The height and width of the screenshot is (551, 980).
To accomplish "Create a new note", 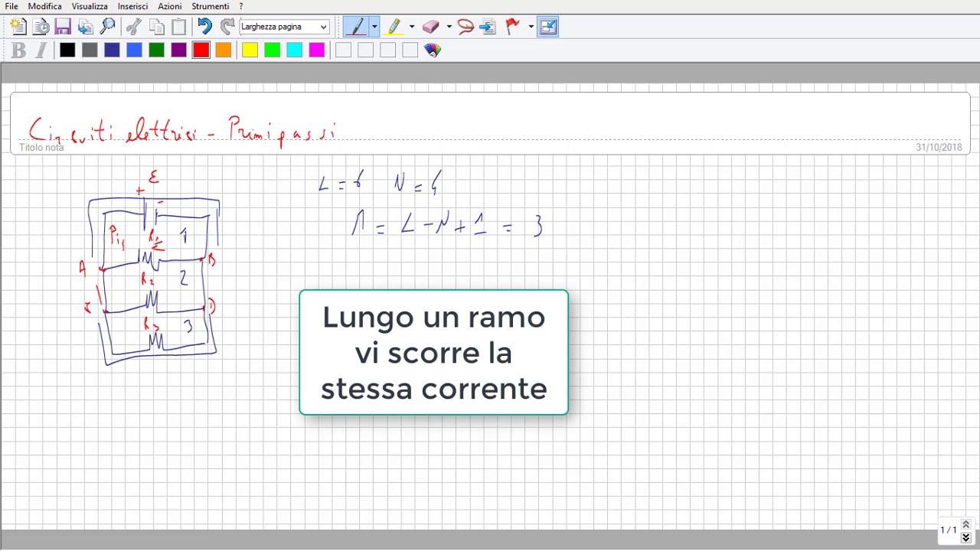I will [x=18, y=27].
